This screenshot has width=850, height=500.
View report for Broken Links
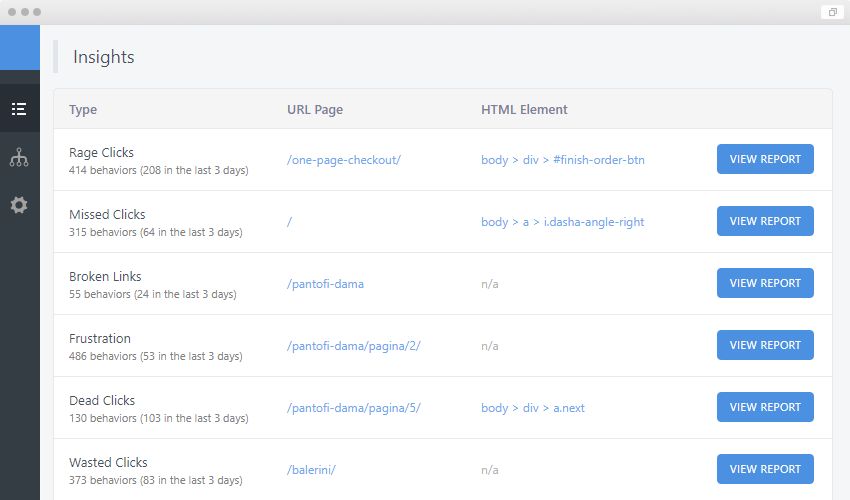(765, 283)
